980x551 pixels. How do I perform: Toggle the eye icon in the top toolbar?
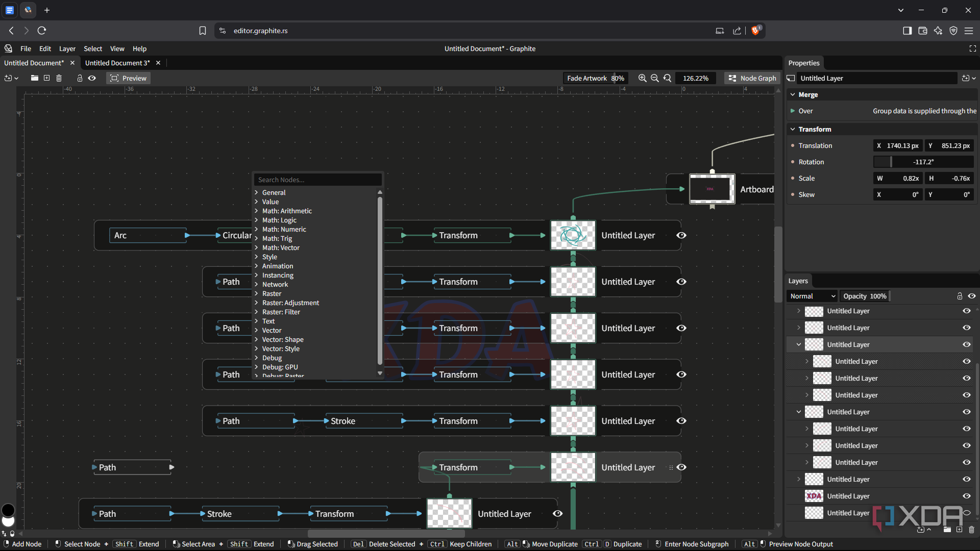92,78
